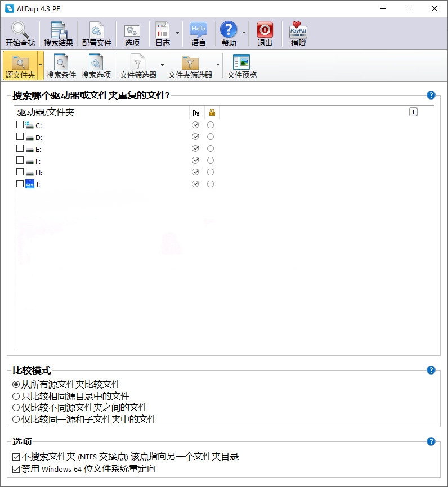
Task: Maximize the AllDup window
Action: (x=409, y=8)
